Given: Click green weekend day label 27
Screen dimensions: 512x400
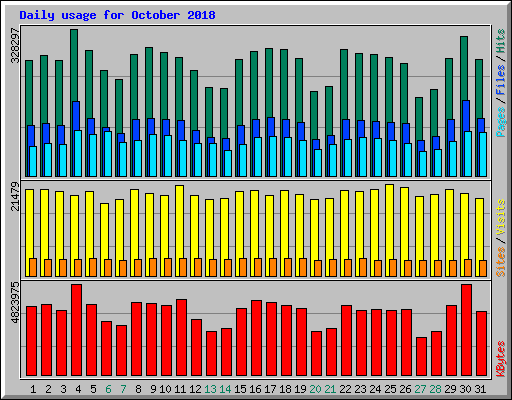Looking at the screenshot, I should pyautogui.click(x=420, y=389).
